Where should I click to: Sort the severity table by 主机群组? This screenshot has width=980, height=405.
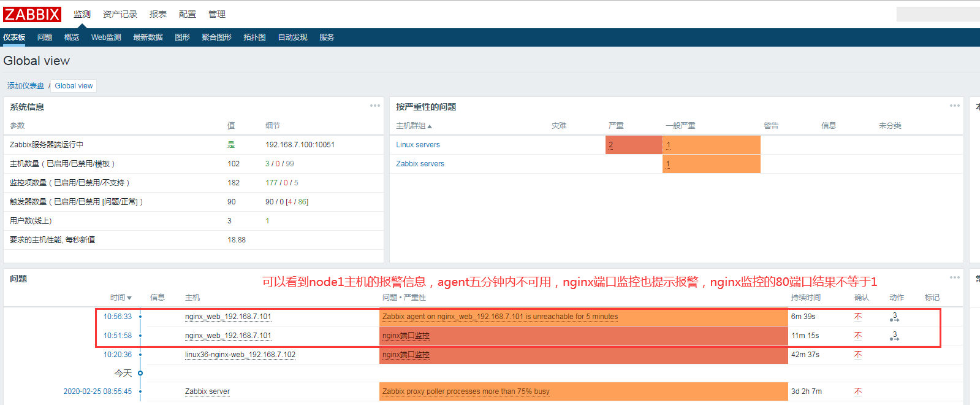pos(414,126)
